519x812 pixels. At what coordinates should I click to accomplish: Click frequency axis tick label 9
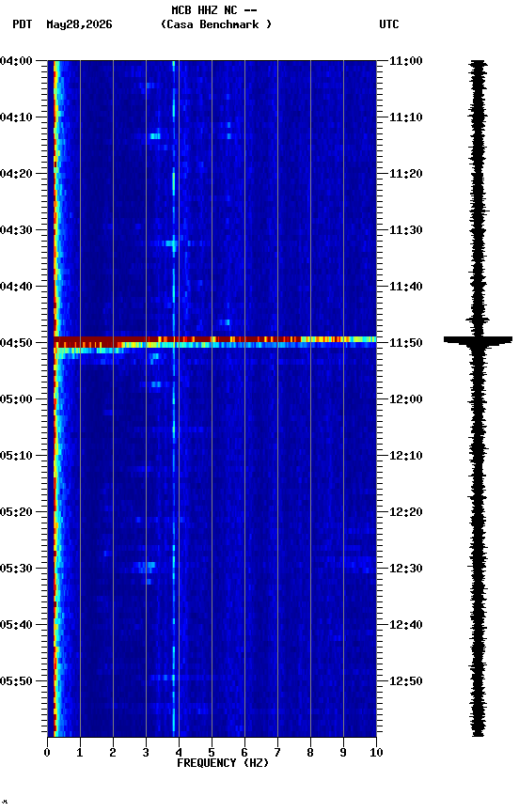click(343, 753)
